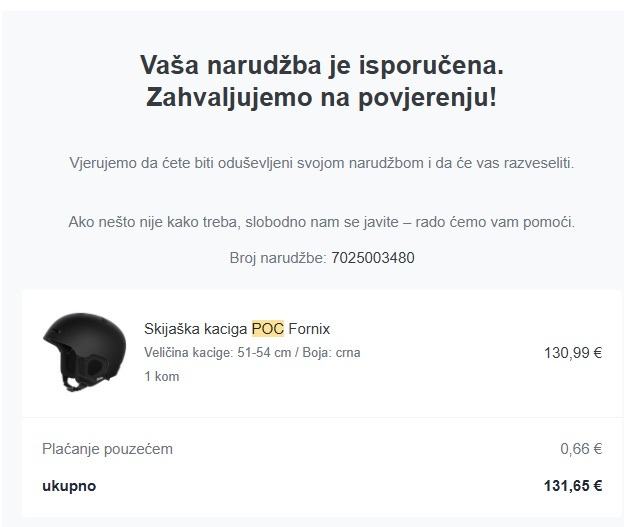The height and width of the screenshot is (527, 624).
Task: Click the Broj narudžbe label
Action: [x=277, y=258]
